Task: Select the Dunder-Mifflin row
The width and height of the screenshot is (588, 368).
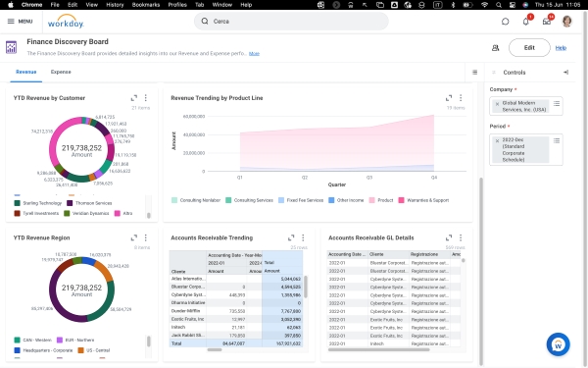Action: (236, 311)
